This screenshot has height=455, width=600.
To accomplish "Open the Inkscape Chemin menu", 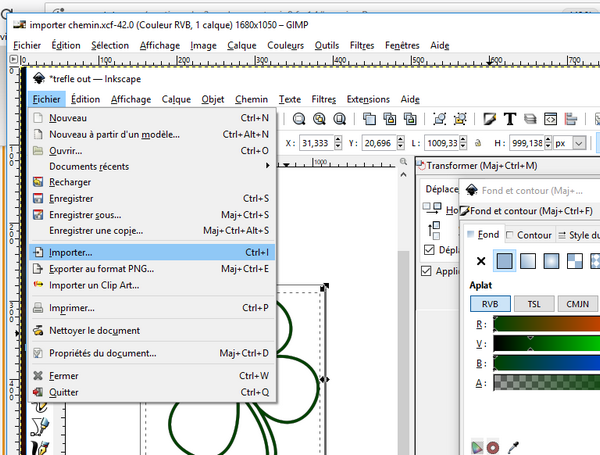I will [251, 99].
